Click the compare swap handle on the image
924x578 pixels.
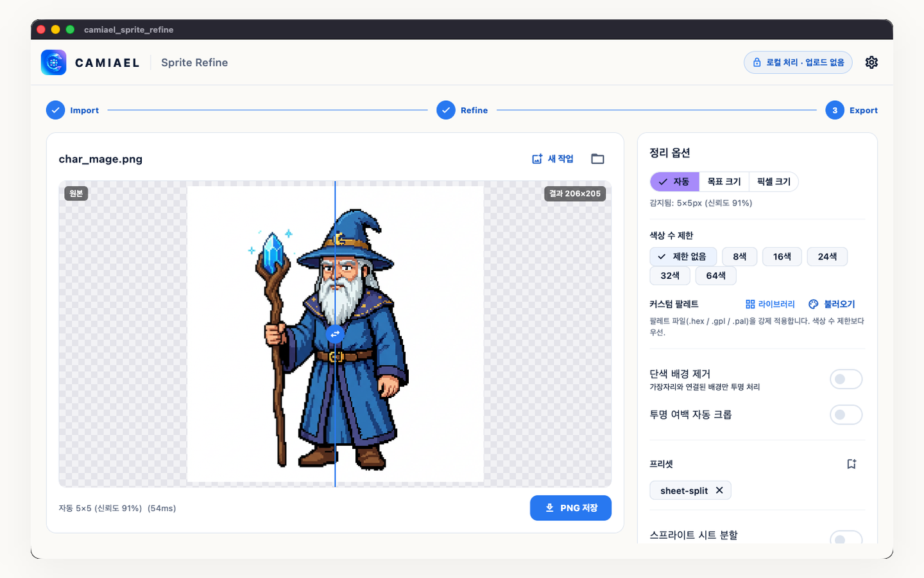click(335, 334)
